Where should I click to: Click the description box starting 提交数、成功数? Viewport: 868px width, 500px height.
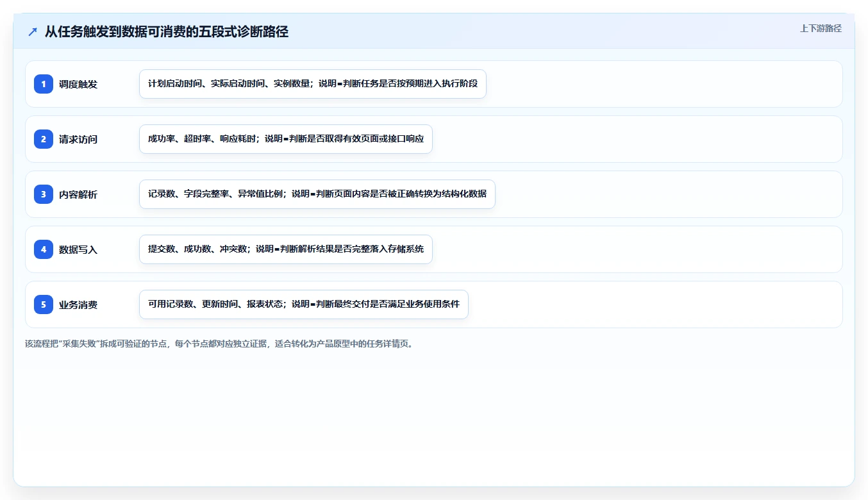pyautogui.click(x=286, y=249)
